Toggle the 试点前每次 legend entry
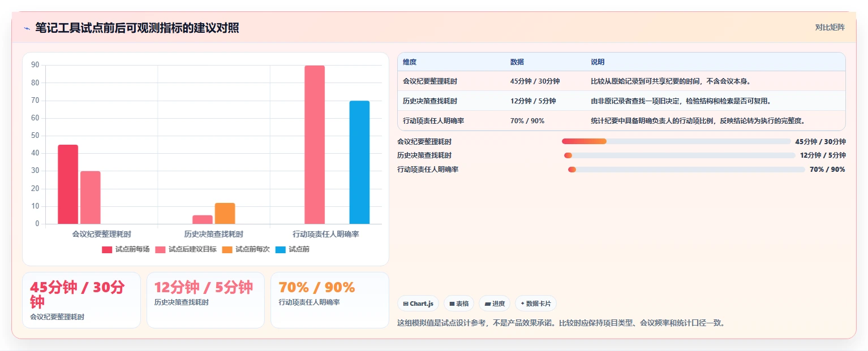Image resolution: width=868 pixels, height=351 pixels. pyautogui.click(x=246, y=249)
